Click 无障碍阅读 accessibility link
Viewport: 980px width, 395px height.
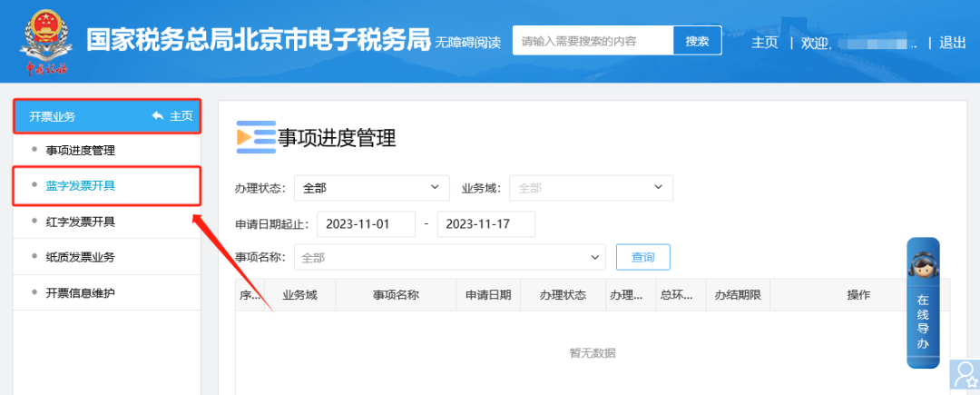468,43
